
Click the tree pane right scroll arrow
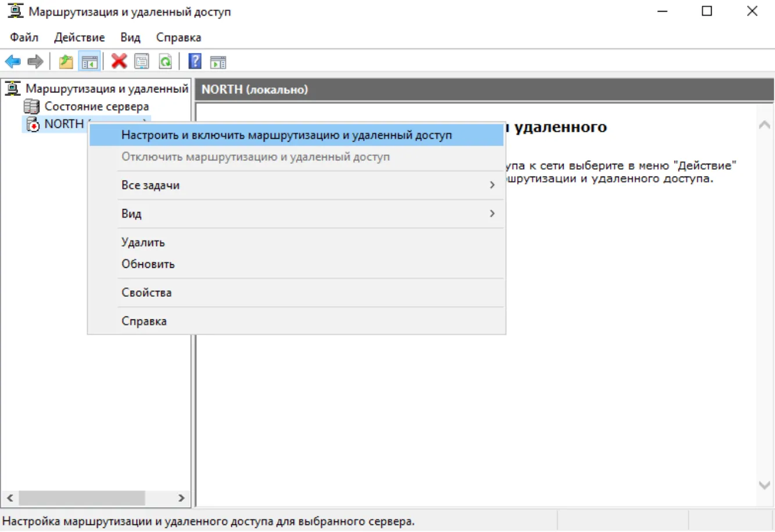click(181, 498)
